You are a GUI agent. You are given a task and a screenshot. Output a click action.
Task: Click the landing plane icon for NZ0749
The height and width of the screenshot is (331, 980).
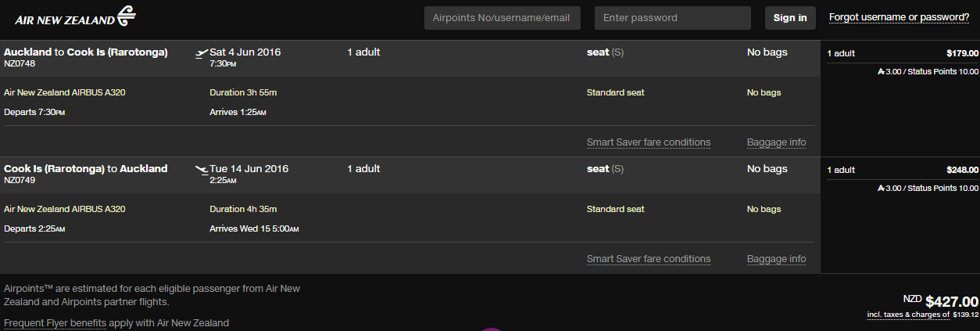[x=202, y=170]
